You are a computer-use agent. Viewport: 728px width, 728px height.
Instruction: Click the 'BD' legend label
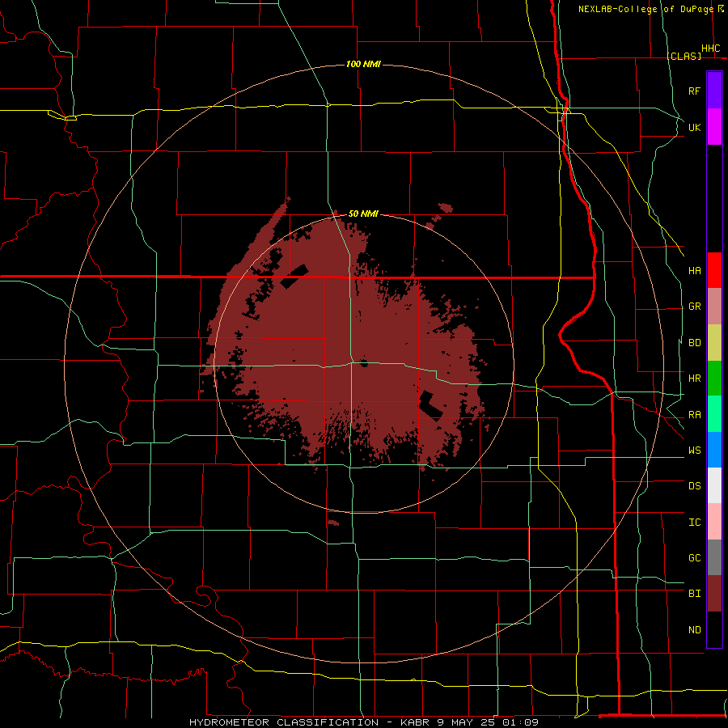(x=695, y=343)
